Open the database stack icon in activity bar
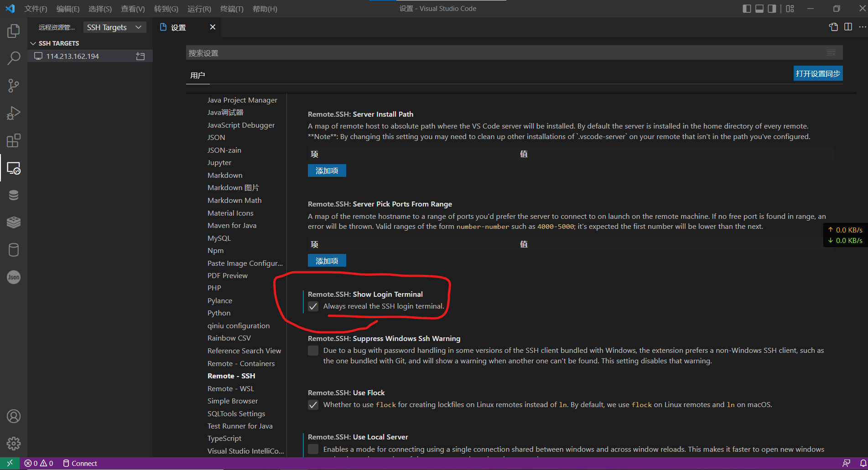The width and height of the screenshot is (868, 470). click(x=14, y=195)
